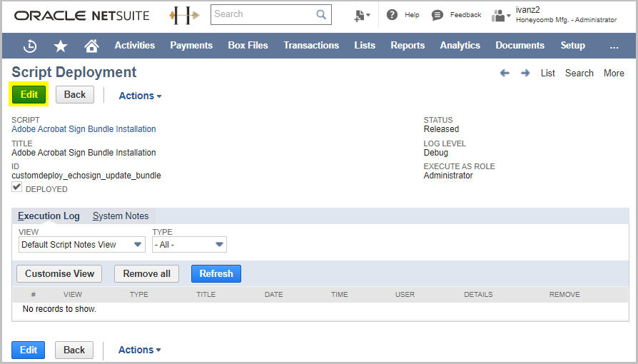638x364 pixels.
Task: Click the Customise View button
Action: point(59,273)
